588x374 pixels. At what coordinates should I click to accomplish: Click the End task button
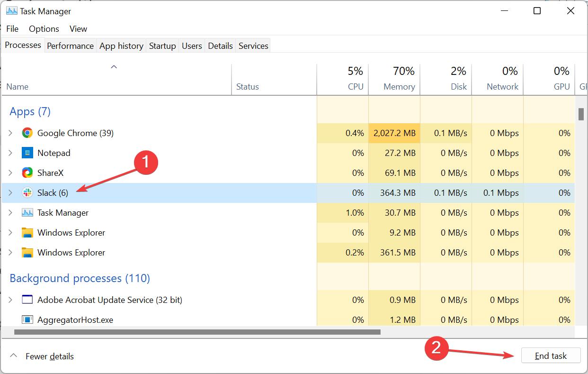tap(551, 356)
